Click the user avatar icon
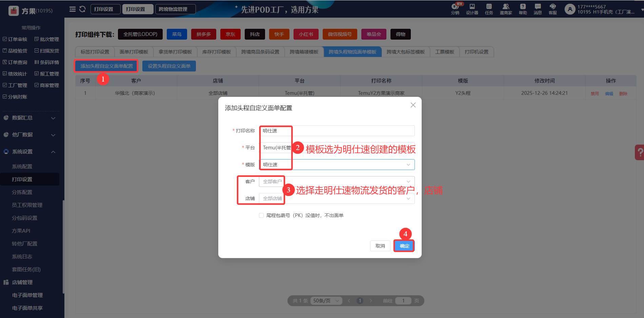The width and height of the screenshot is (644, 318). coord(570,9)
